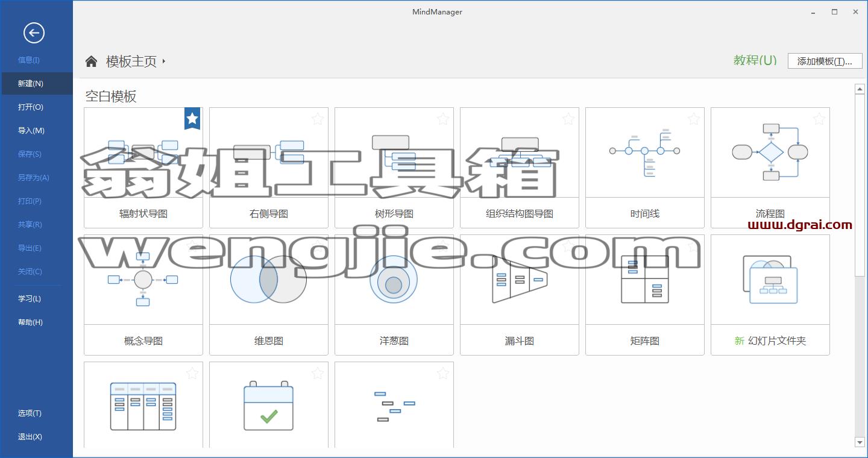Mark 时间线 template as favorite
The image size is (868, 458).
pyautogui.click(x=694, y=119)
